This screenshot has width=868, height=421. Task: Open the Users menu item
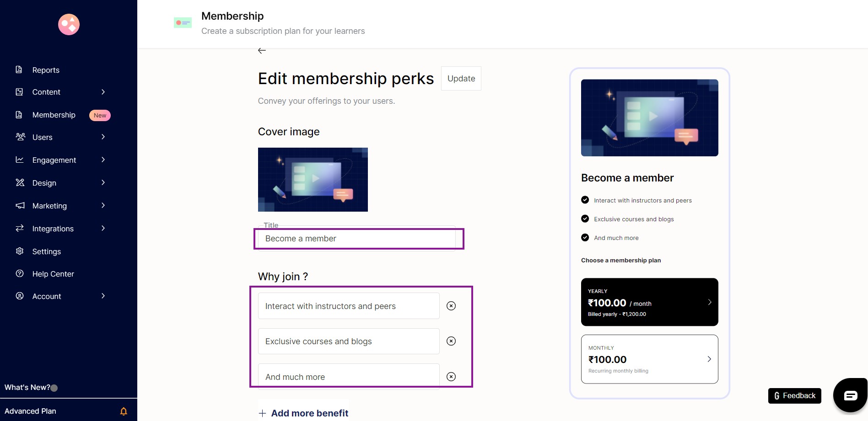tap(43, 137)
